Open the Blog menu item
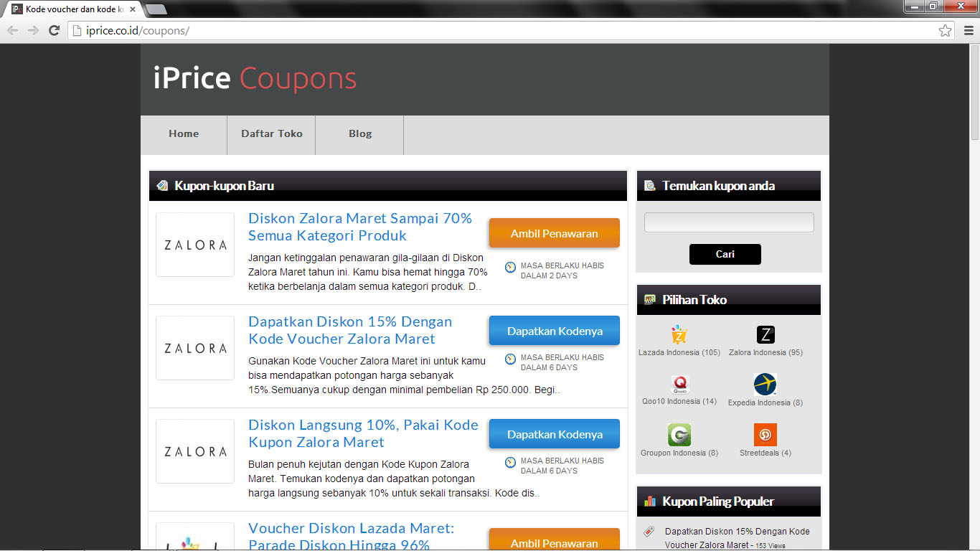980x551 pixels. coord(360,134)
